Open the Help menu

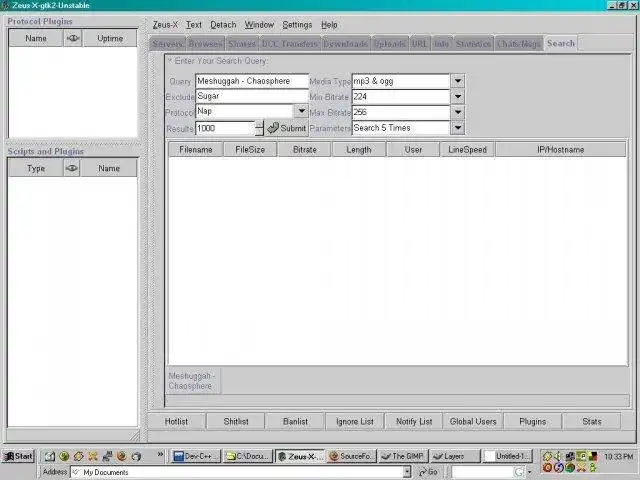coord(329,25)
